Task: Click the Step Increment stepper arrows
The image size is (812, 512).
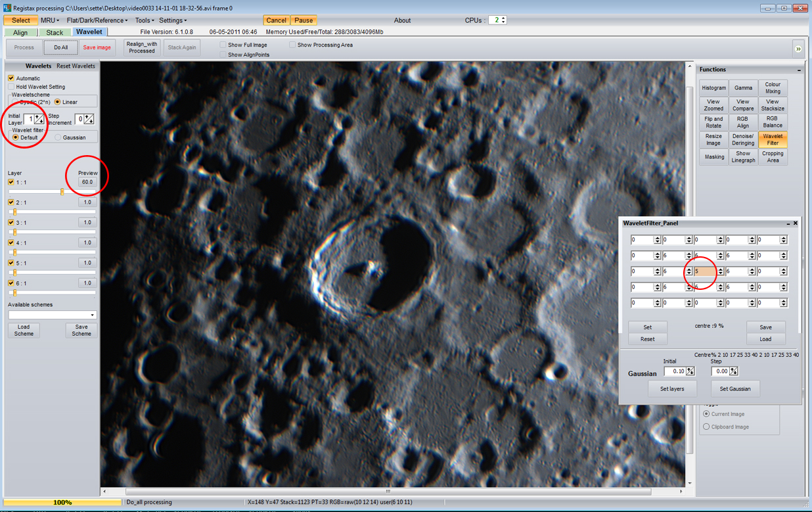Action: pos(89,119)
